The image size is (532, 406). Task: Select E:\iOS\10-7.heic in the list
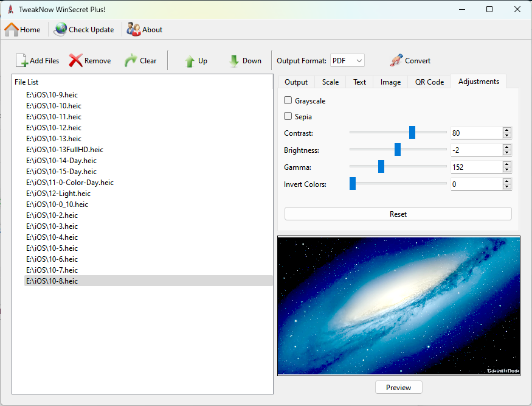pyautogui.click(x=52, y=270)
